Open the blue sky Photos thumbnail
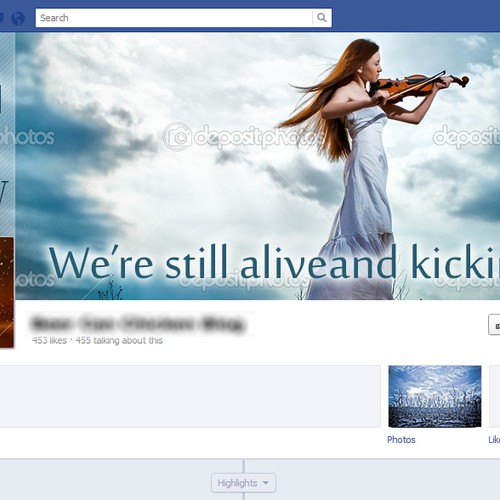 coord(435,396)
